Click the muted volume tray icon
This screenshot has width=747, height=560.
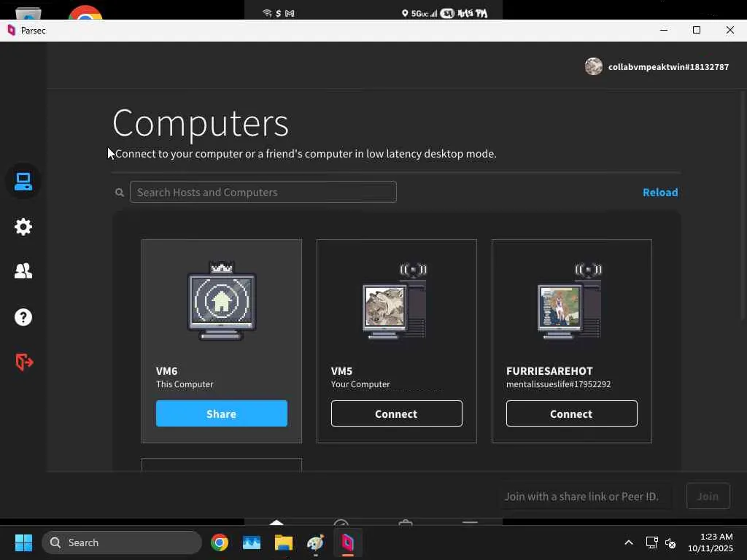(x=670, y=542)
